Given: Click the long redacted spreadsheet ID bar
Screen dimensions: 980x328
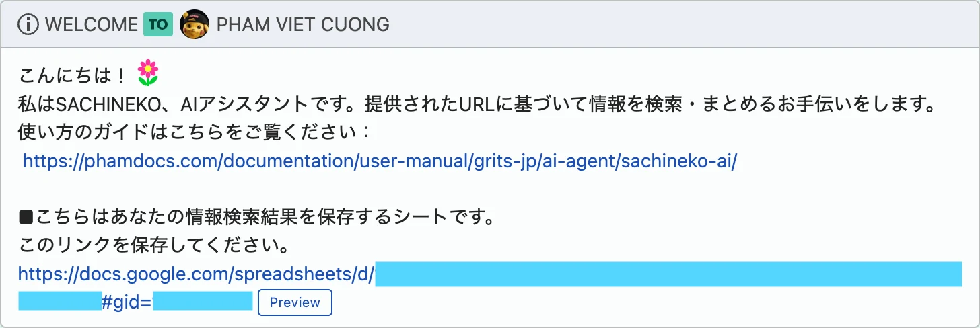Looking at the screenshot, I should point(668,274).
